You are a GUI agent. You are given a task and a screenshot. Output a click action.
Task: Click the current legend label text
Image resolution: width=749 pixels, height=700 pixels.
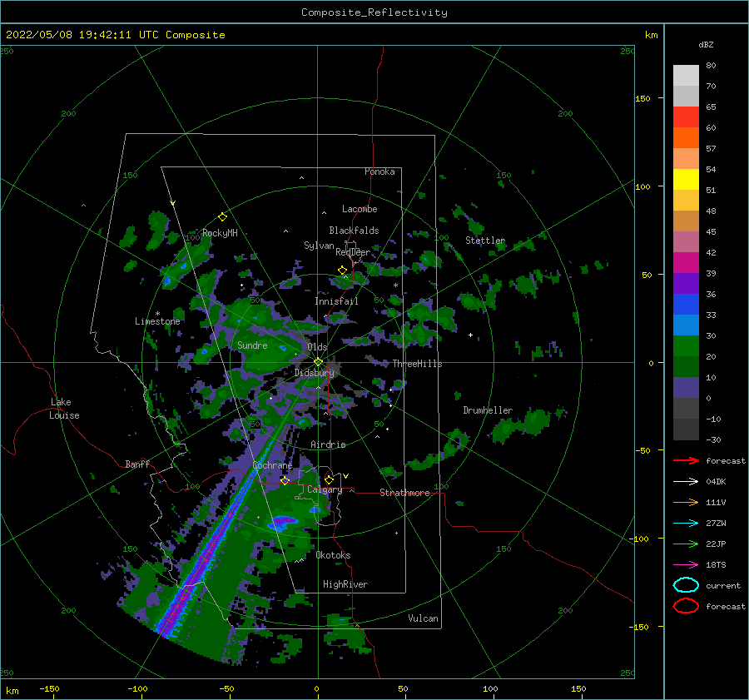pyautogui.click(x=722, y=585)
